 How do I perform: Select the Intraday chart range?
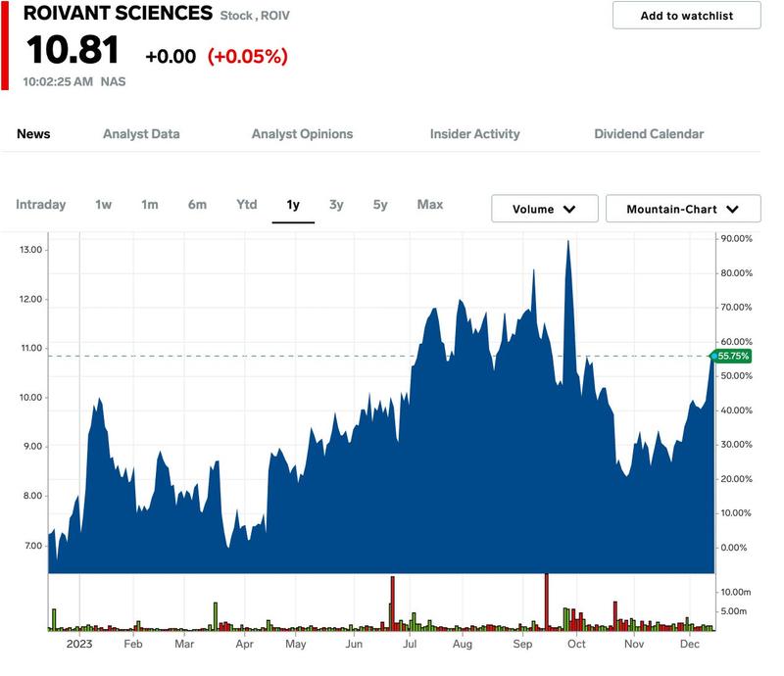click(41, 205)
